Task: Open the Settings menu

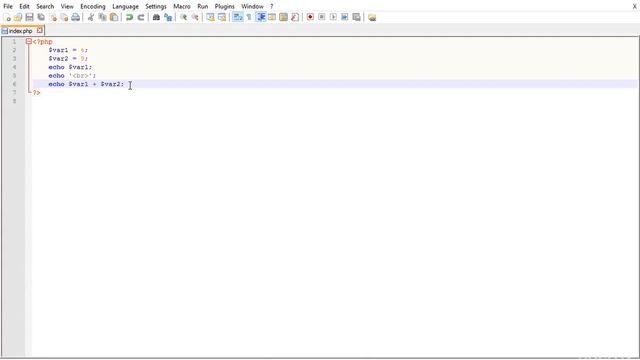Action: click(156, 6)
